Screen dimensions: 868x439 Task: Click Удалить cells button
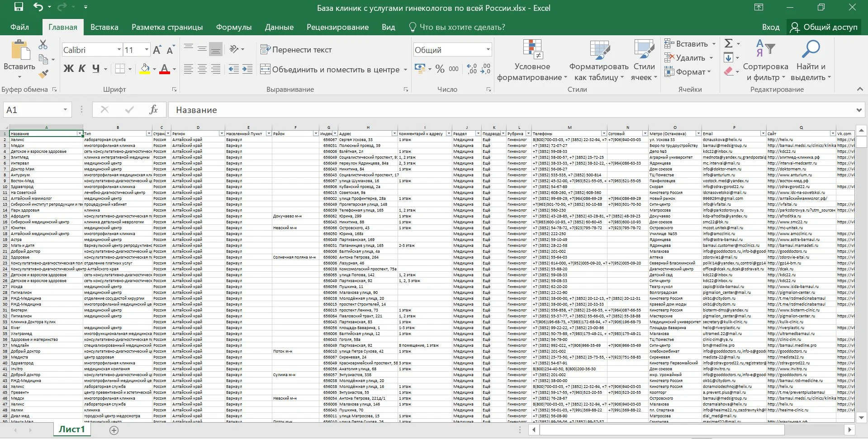[685, 58]
